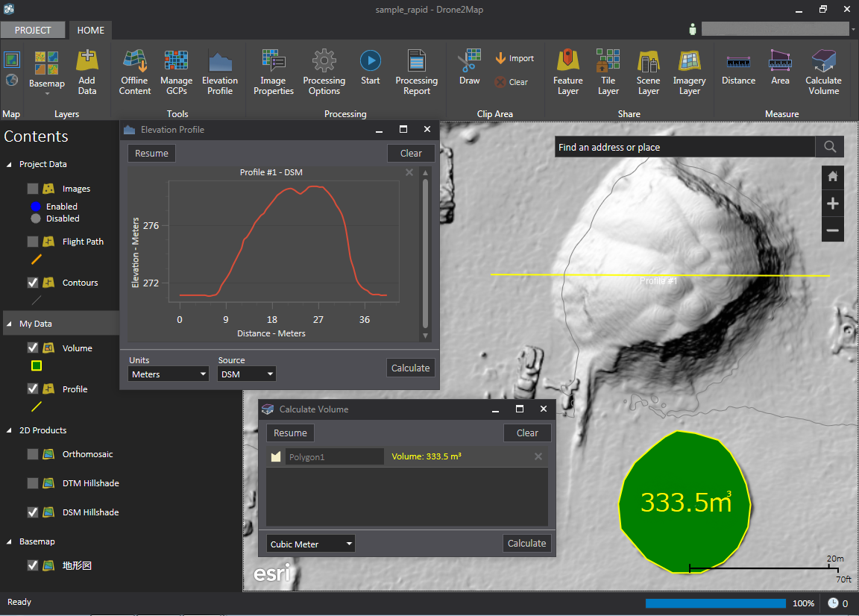The width and height of the screenshot is (859, 616).
Task: View the Processing Report
Action: (x=416, y=72)
